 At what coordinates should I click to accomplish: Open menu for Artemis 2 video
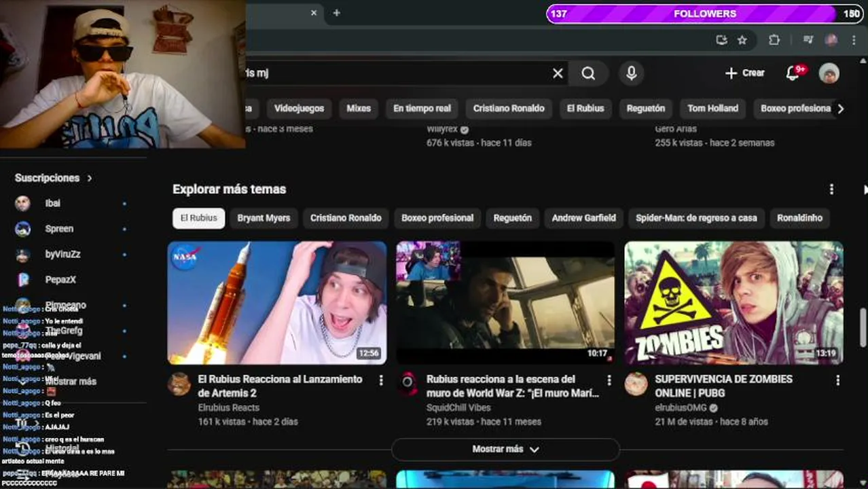[380, 380]
